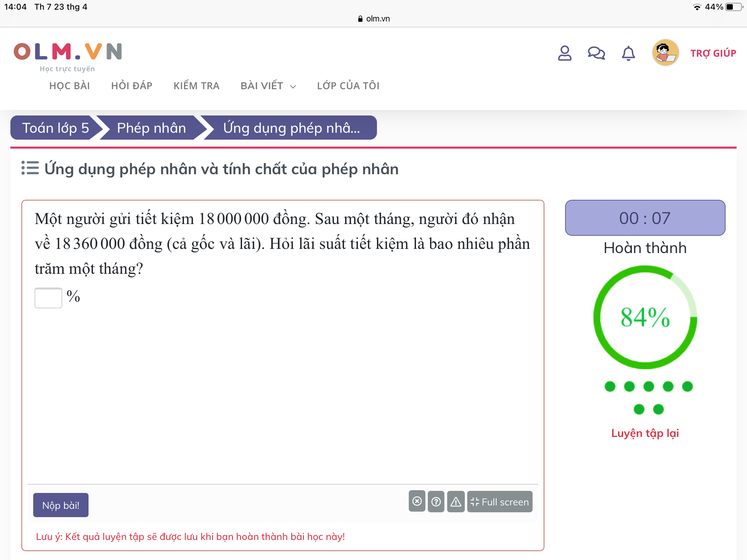Tap the battery status indicator
The image size is (747, 560).
pyautogui.click(x=734, y=7)
